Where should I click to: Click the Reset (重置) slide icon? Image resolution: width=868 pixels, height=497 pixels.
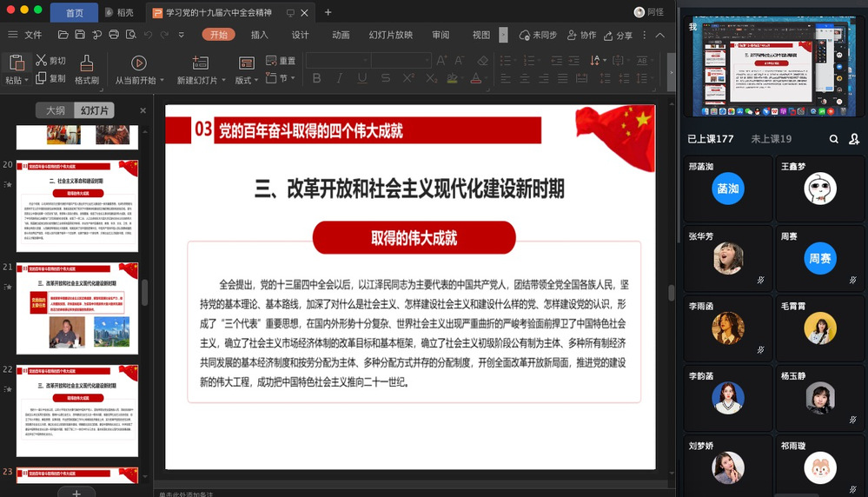coord(280,61)
